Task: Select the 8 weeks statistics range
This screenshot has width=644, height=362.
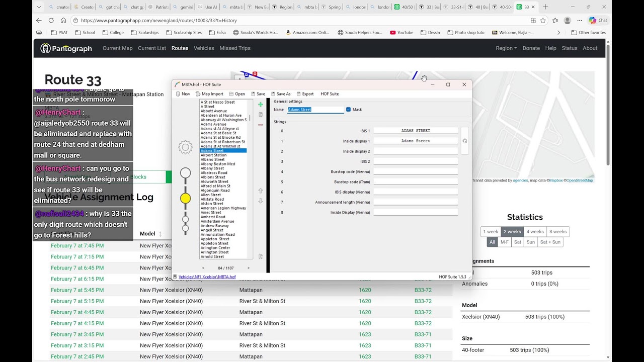Action: [x=558, y=232]
